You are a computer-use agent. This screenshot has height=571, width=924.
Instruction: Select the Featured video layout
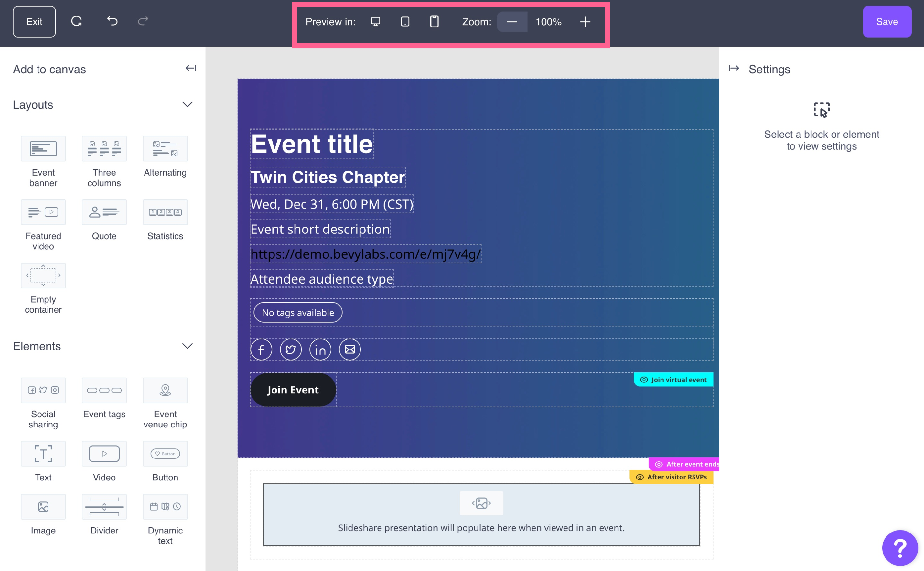tap(43, 212)
